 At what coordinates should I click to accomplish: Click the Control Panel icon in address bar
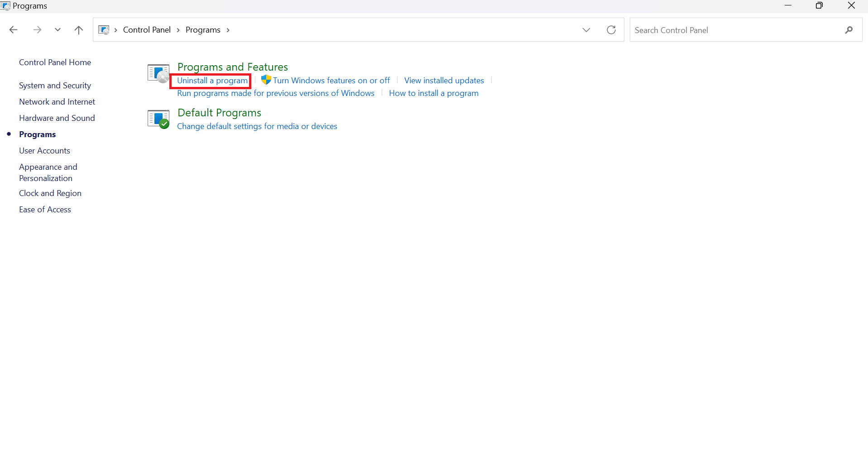(x=104, y=30)
